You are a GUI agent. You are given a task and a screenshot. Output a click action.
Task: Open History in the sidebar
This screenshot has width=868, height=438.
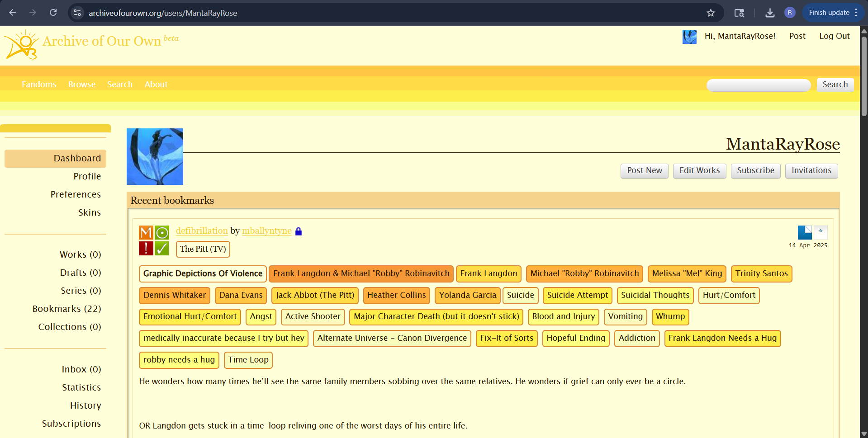(85, 405)
